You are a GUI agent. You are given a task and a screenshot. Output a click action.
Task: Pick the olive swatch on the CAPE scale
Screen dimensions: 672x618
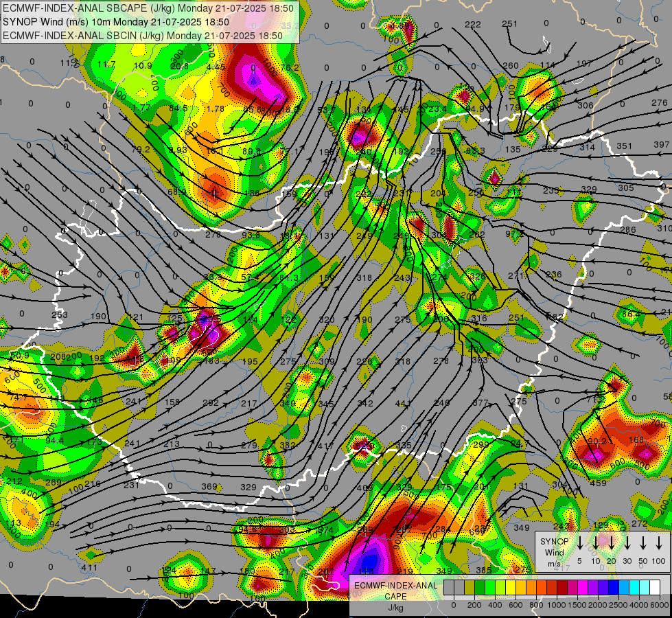[x=470, y=588]
